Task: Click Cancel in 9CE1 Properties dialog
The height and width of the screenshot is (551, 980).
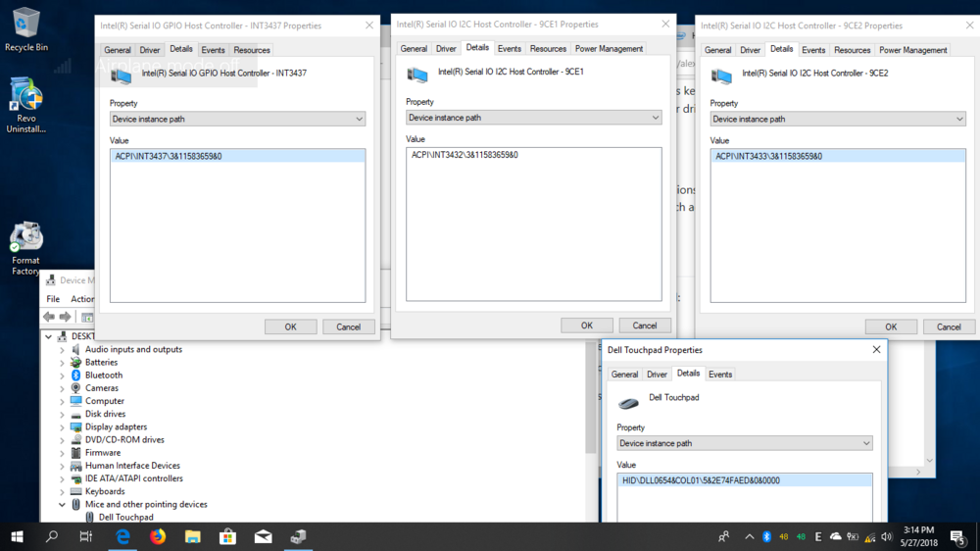Action: (x=645, y=326)
